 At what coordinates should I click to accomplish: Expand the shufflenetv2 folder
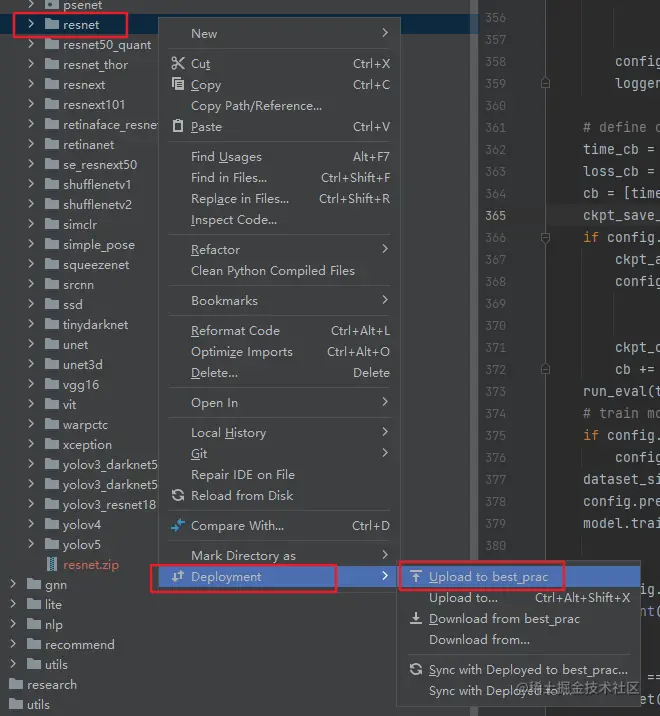point(31,204)
